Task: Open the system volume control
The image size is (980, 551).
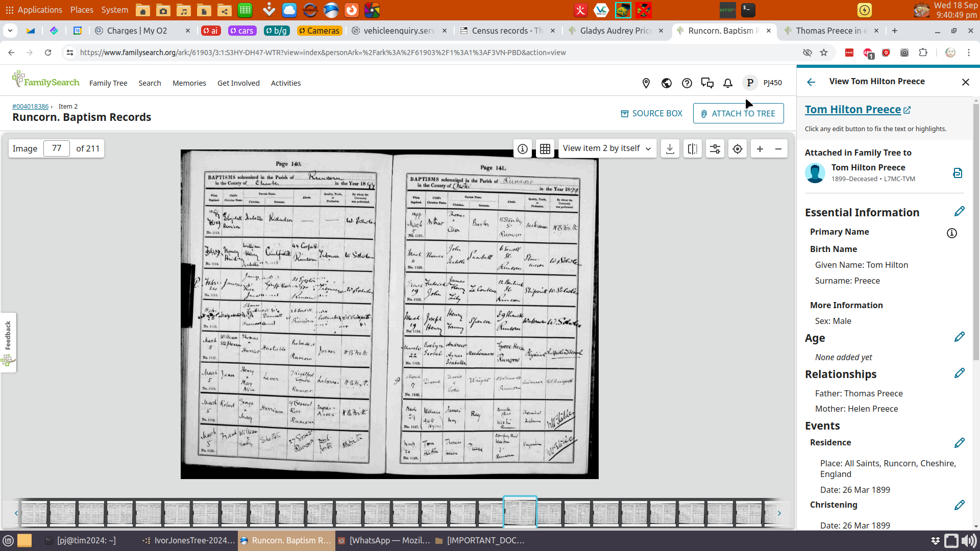Action: pyautogui.click(x=968, y=541)
